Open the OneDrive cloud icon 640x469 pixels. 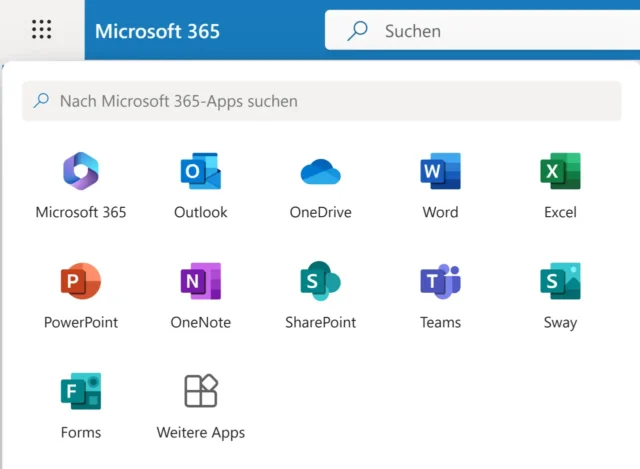coord(320,172)
